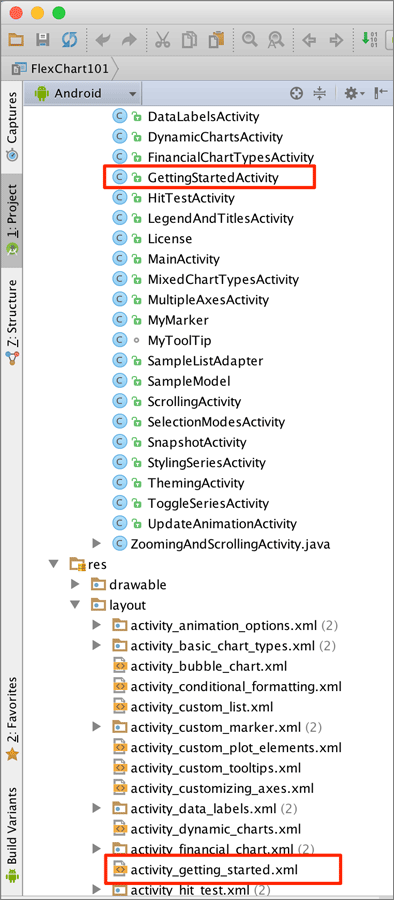Click the Paste clipboard icon

216,40
